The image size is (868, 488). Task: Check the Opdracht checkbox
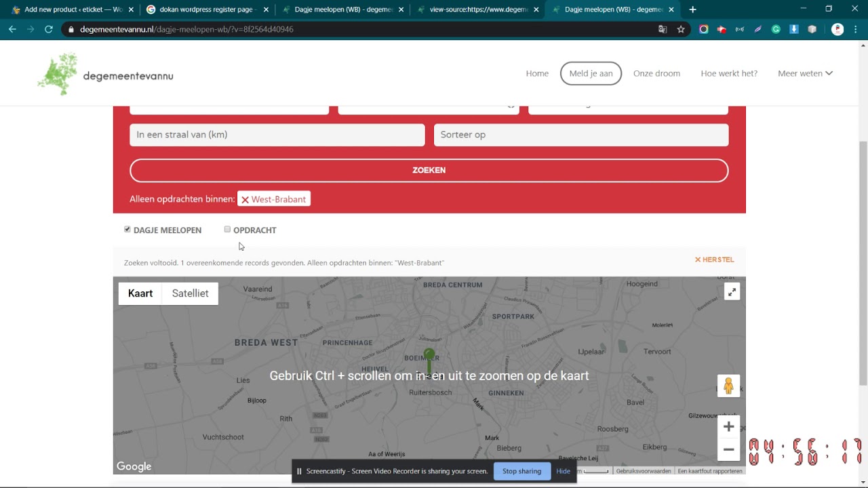pyautogui.click(x=227, y=229)
